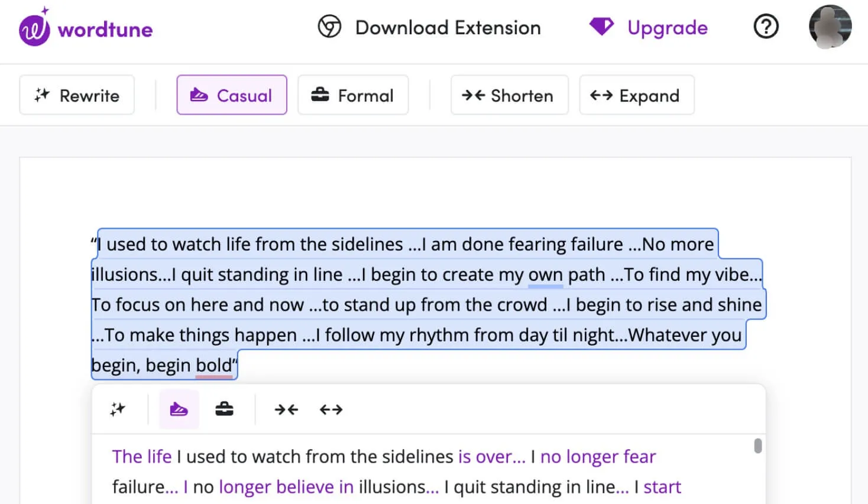Click the Expand arrows icon in toolbar
The height and width of the screenshot is (504, 868).
(x=601, y=95)
